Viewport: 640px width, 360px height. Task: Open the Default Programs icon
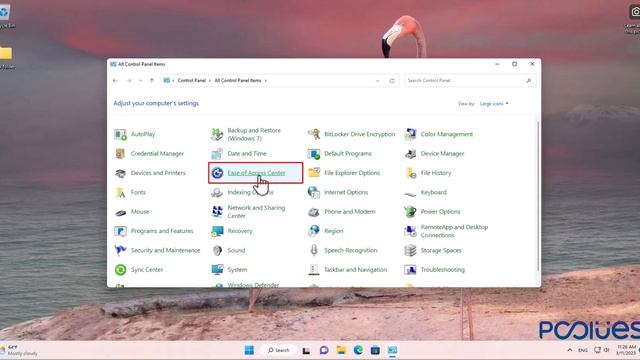coord(314,153)
